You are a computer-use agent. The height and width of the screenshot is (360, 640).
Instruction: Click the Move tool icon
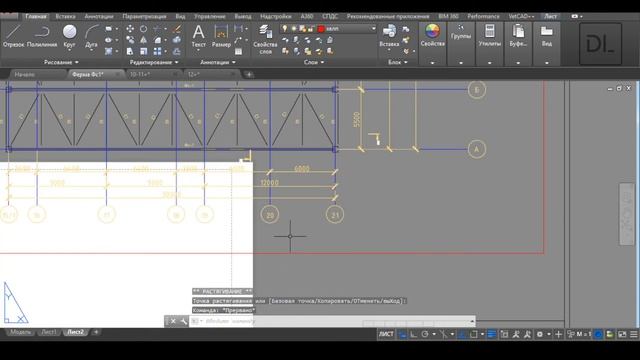click(130, 29)
